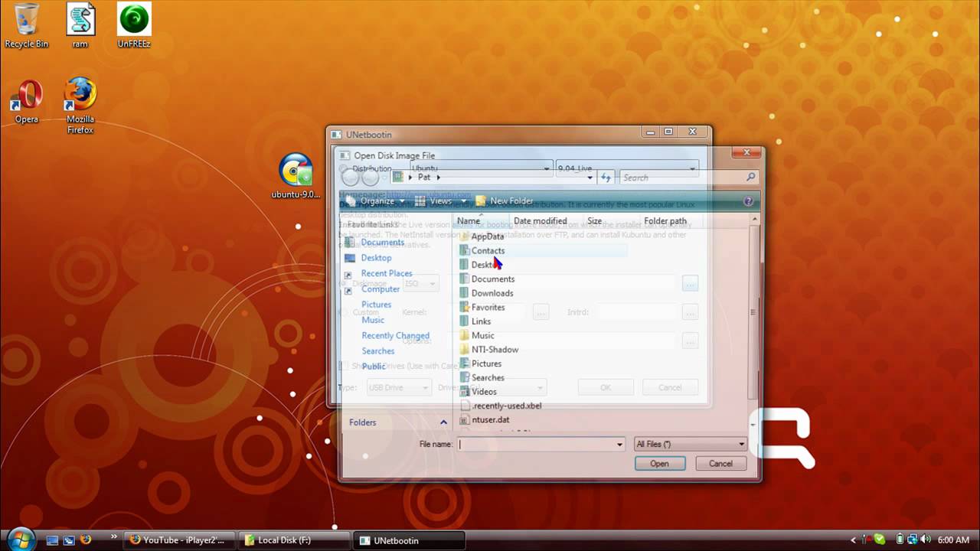Click the Videos folder icon in file list
Image resolution: width=980 pixels, height=551 pixels.
pyautogui.click(x=464, y=392)
